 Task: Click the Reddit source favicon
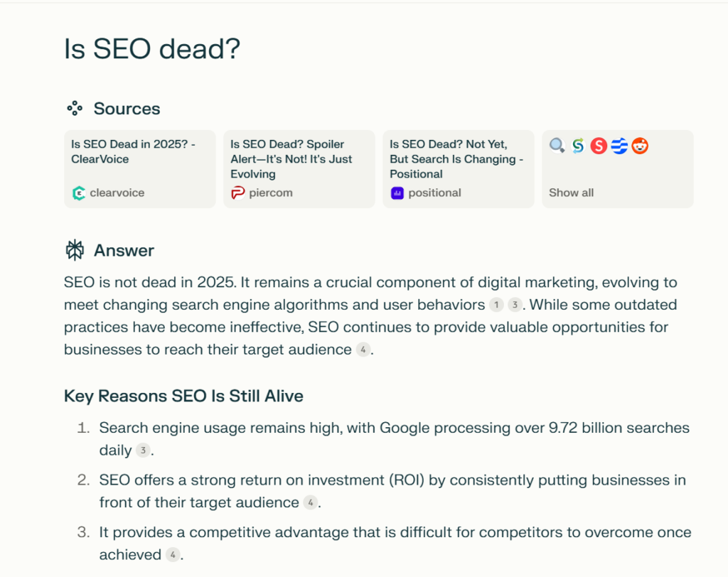click(x=640, y=146)
